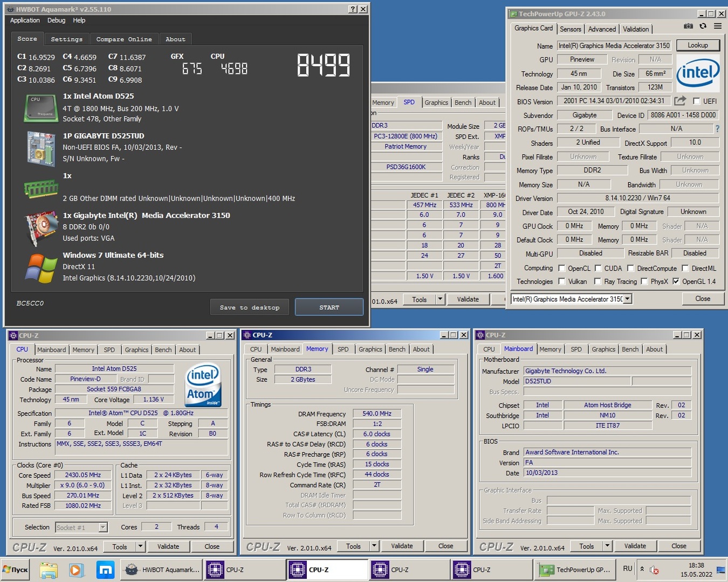Click the START benchmark button

click(x=329, y=307)
